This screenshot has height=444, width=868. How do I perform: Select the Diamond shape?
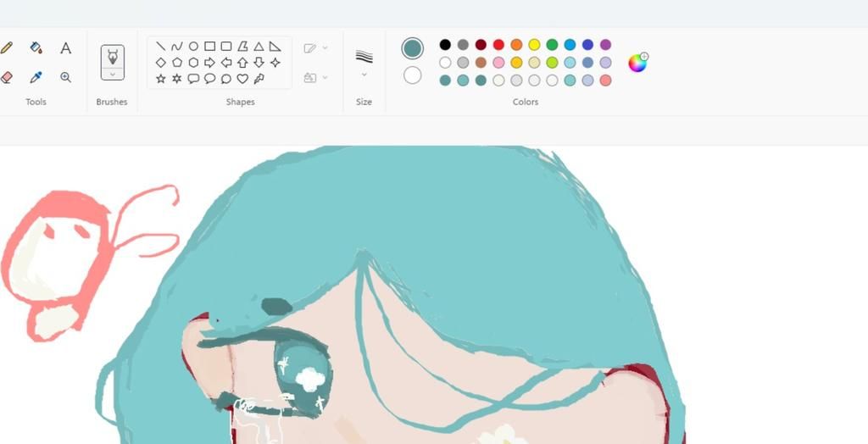pyautogui.click(x=160, y=63)
